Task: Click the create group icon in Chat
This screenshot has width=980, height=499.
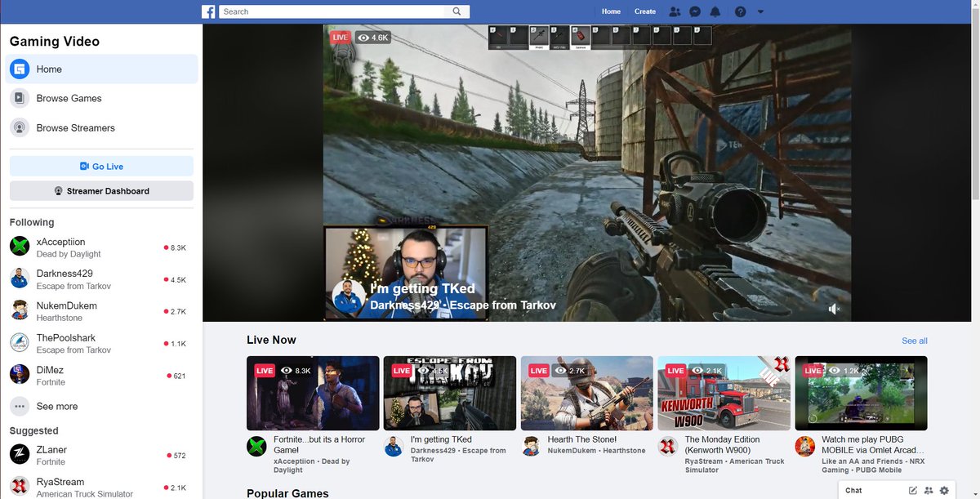Action: coord(929,490)
